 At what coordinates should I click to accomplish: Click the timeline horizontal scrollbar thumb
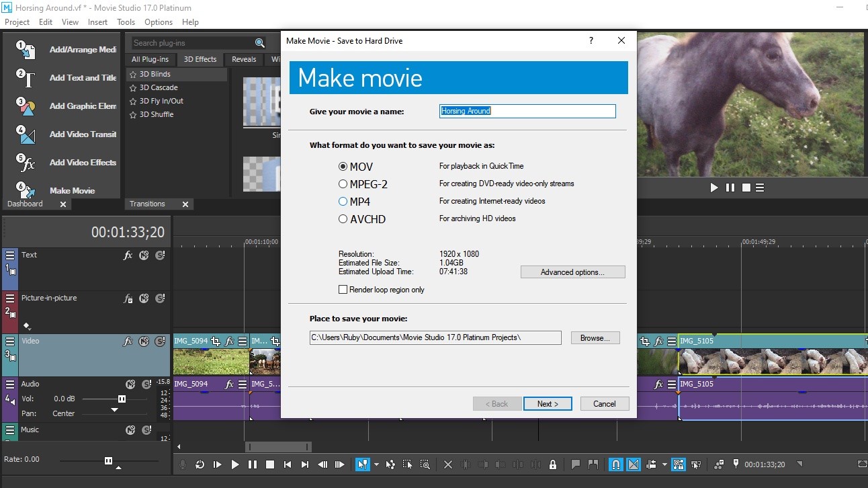(278, 447)
